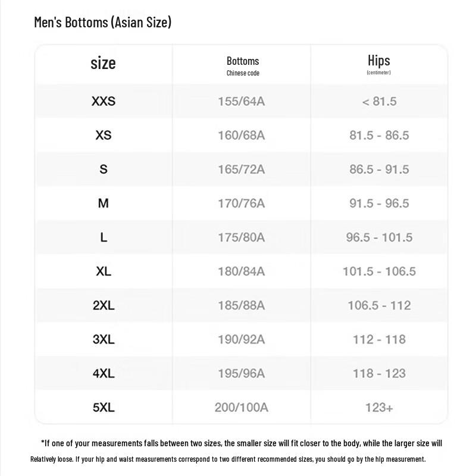Click the 200/100A Chinese code cell
Viewport: 476px width, 476px height.
coord(241,408)
